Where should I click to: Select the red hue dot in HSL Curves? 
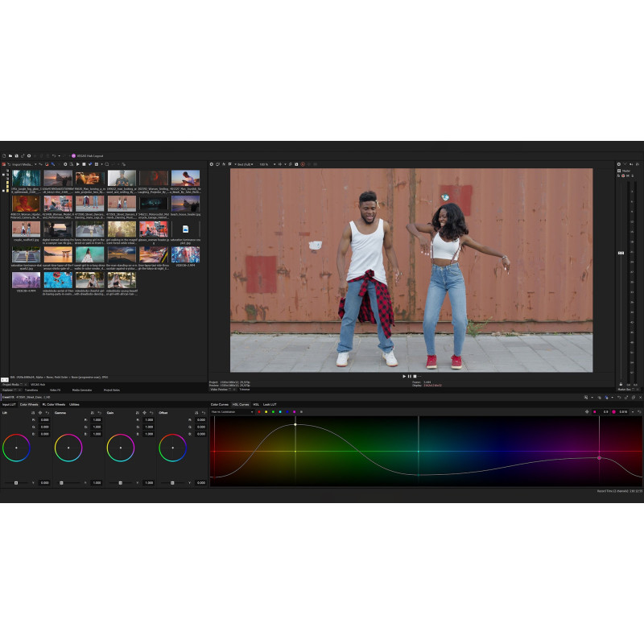(x=259, y=412)
